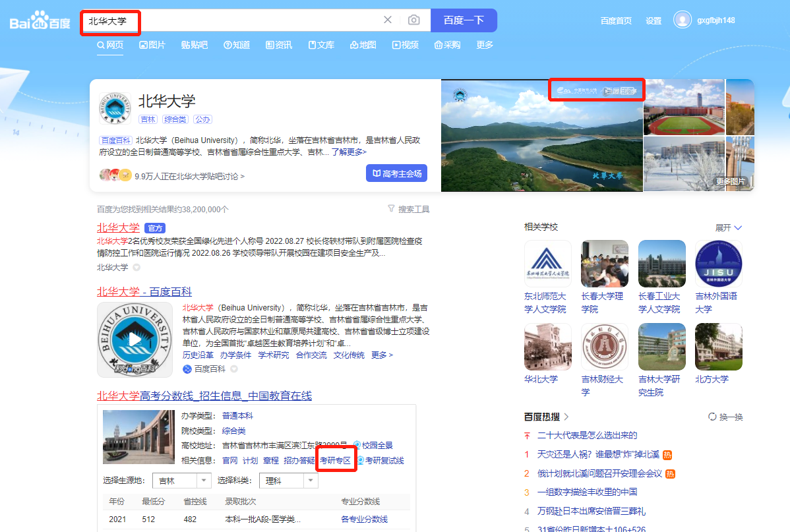This screenshot has height=532, width=790.
Task: Open hot search 二十大代表是怎么选出来的
Action: (x=587, y=435)
